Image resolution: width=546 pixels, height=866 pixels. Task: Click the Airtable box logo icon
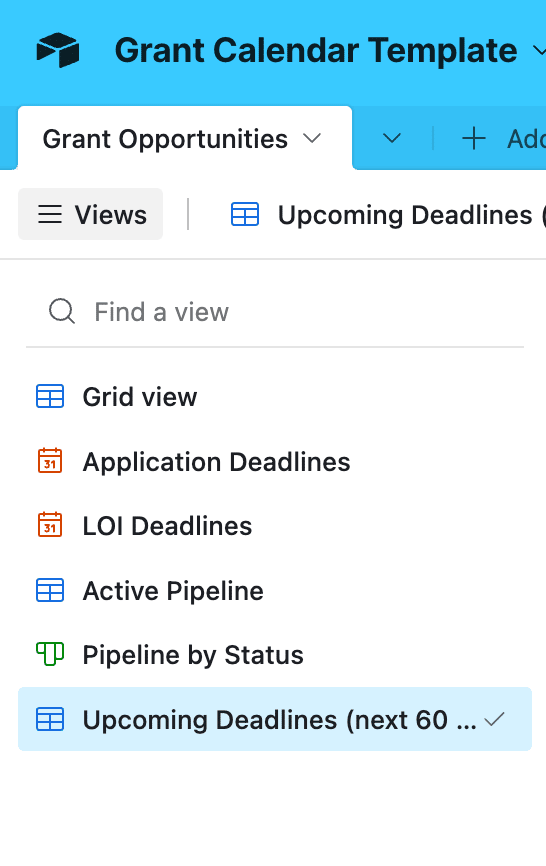click(x=57, y=50)
